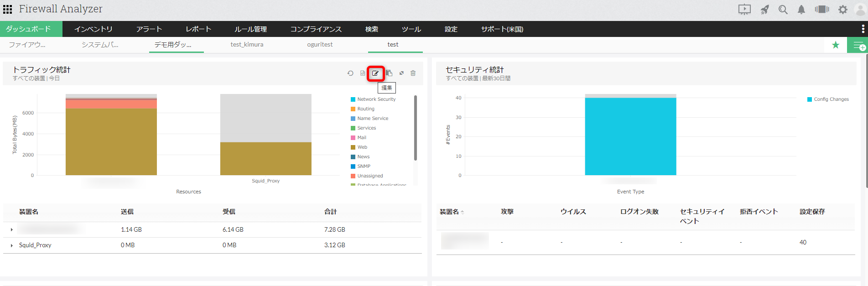Click the add dashboard widget button
Viewport: 868px width, 286px height.
click(858, 46)
